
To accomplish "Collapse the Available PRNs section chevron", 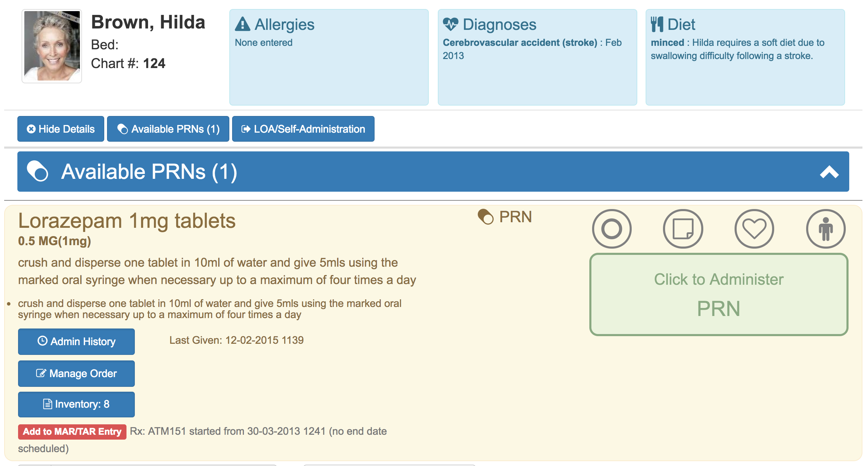I will (829, 172).
